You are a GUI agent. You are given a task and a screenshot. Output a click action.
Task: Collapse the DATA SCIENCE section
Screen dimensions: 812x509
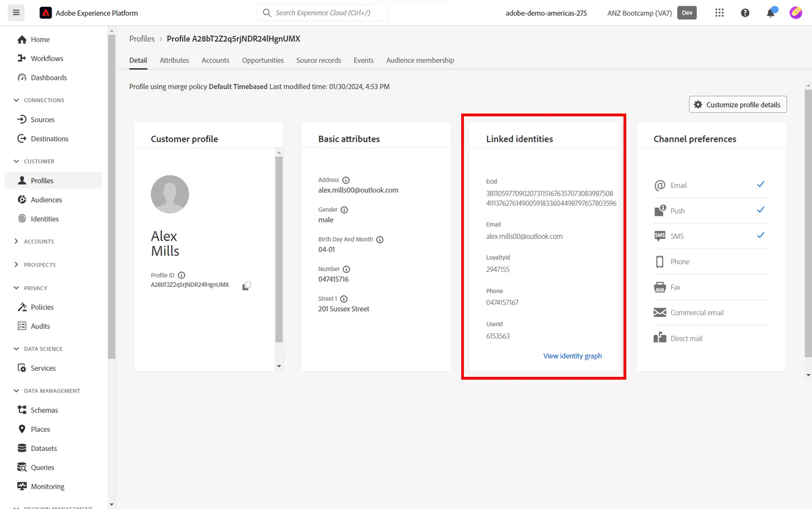coord(16,349)
